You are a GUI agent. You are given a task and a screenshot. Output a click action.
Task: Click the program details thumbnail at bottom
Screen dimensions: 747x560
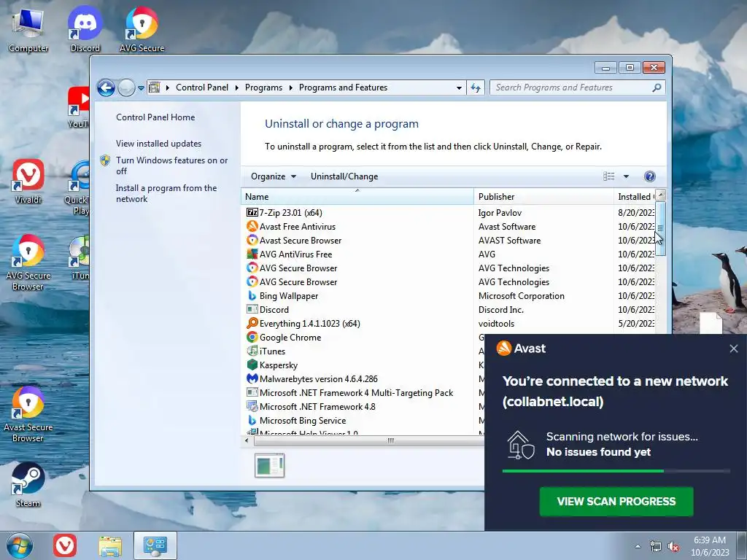click(x=270, y=465)
